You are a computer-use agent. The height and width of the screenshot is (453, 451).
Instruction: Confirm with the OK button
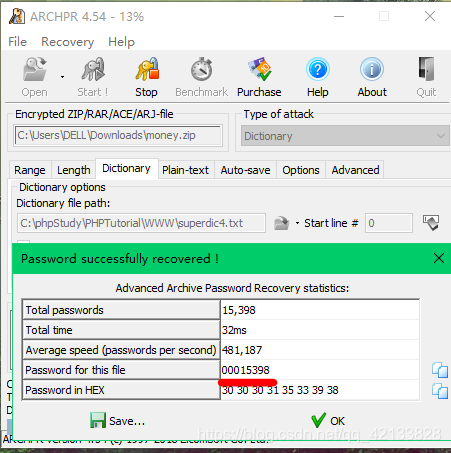tap(328, 421)
